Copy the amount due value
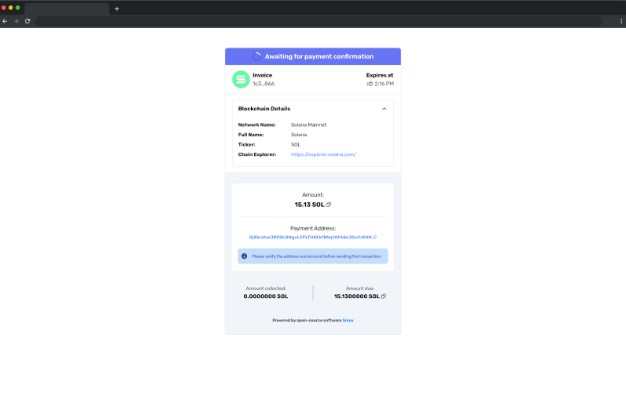 [384, 296]
